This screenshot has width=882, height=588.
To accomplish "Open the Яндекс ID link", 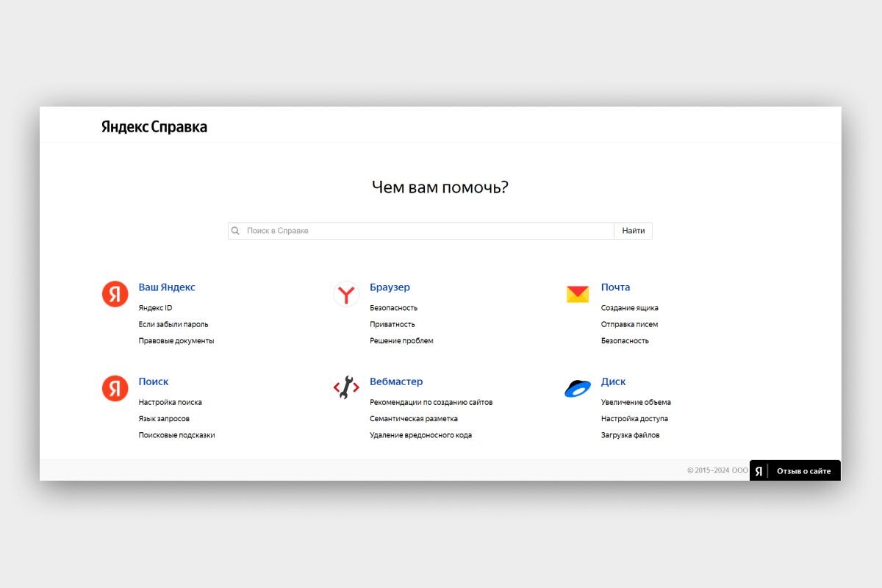I will pos(155,308).
